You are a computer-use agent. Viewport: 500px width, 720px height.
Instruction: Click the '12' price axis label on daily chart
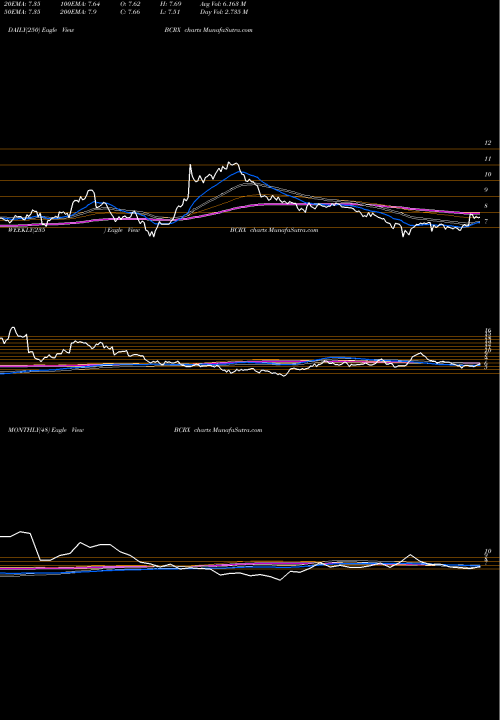488,143
